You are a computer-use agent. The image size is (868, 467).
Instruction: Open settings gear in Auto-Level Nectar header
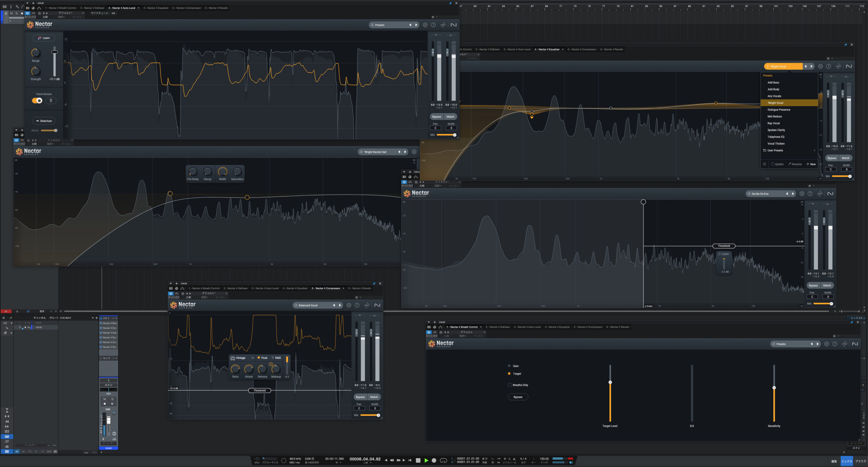(425, 25)
